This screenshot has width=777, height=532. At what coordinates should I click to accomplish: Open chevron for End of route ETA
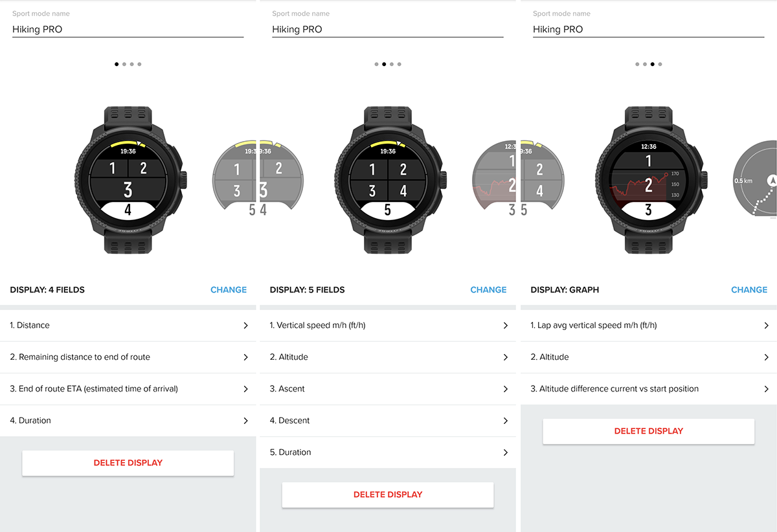245,389
